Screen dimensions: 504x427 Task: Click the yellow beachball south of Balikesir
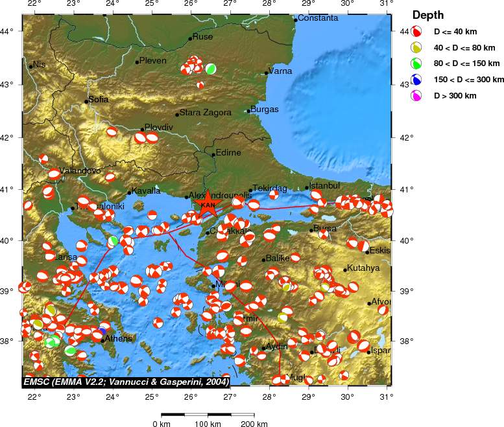(x=286, y=286)
